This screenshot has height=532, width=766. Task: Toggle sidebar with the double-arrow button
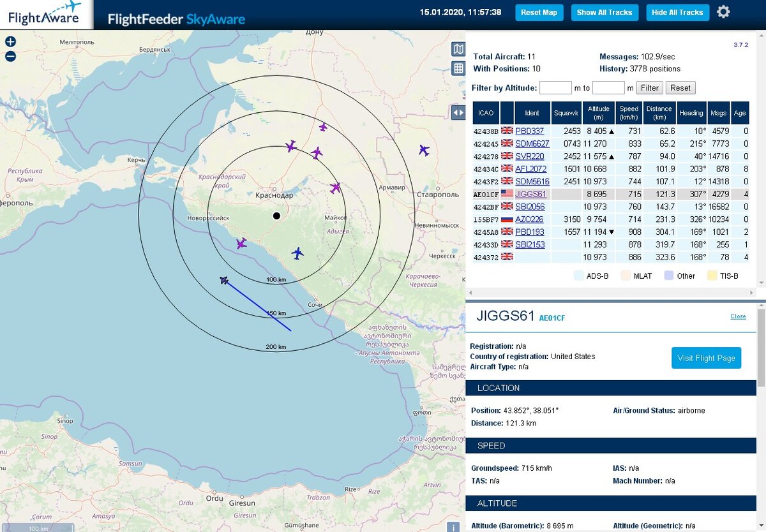pyautogui.click(x=458, y=113)
